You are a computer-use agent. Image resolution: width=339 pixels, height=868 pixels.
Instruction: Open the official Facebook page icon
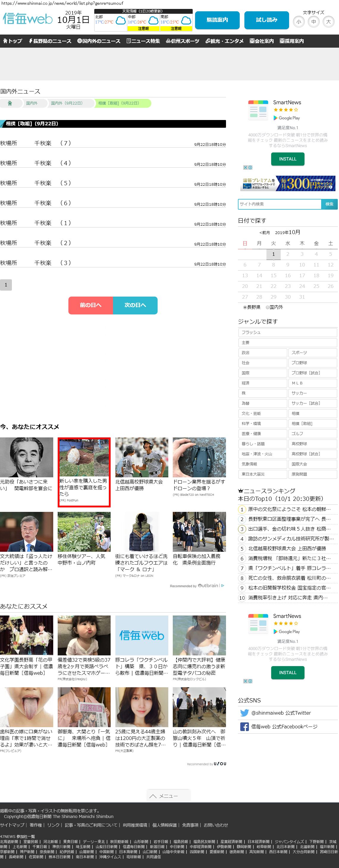pos(244,727)
